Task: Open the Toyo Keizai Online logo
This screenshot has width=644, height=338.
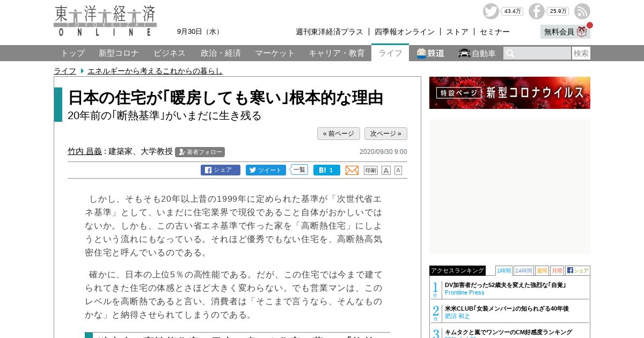Action: [105, 21]
